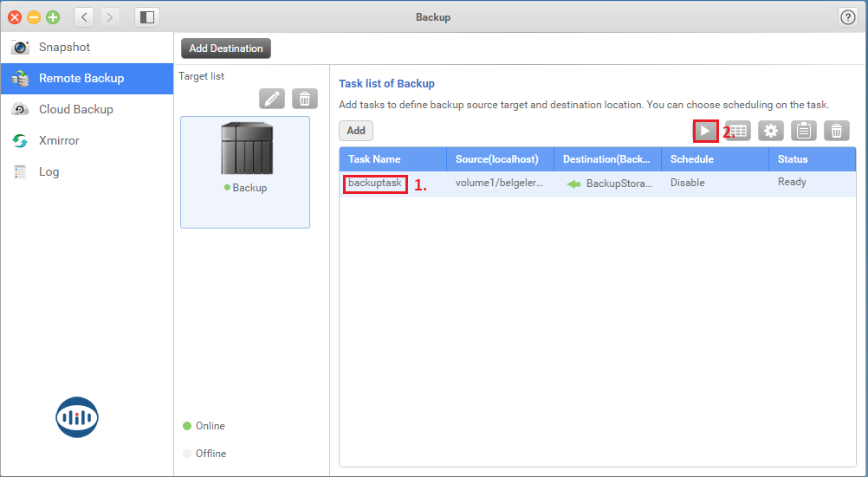Click the Add Destination button
868x477 pixels.
coord(226,48)
